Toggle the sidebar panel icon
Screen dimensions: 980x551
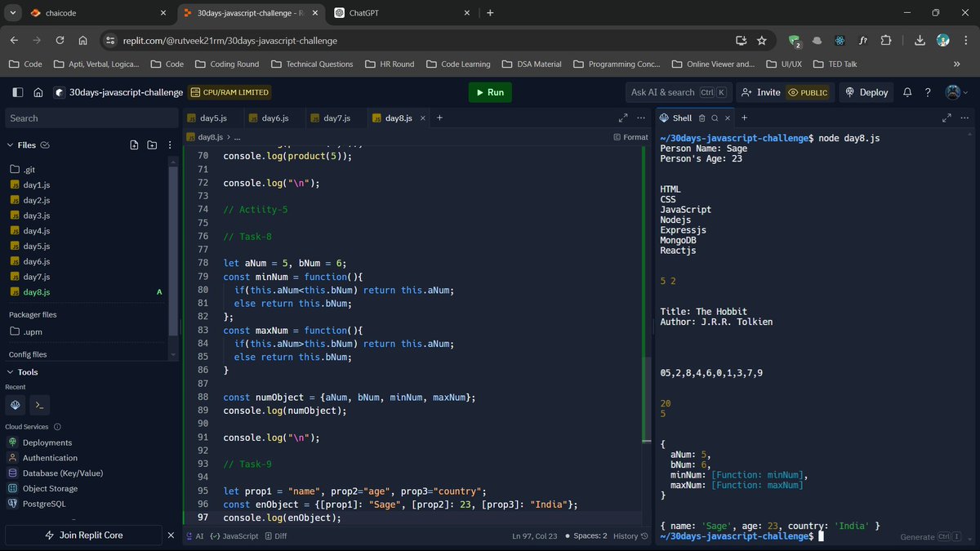pyautogui.click(x=18, y=92)
